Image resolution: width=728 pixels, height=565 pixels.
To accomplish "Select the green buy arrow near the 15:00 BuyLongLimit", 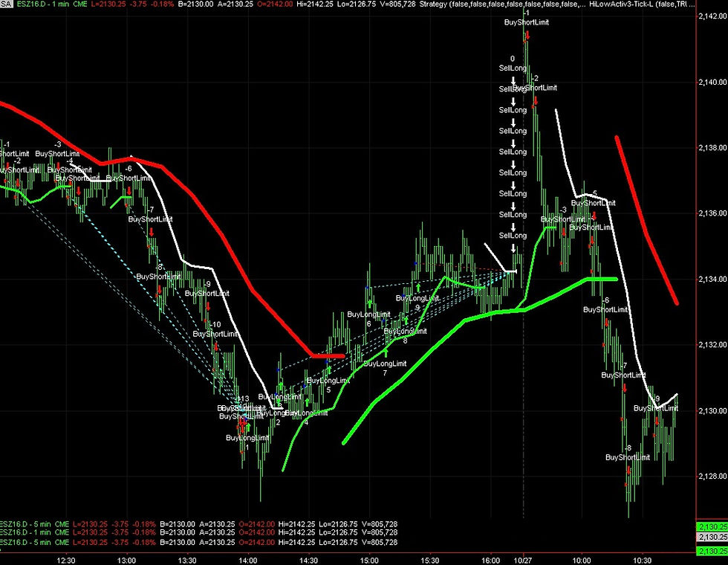I will [x=369, y=303].
